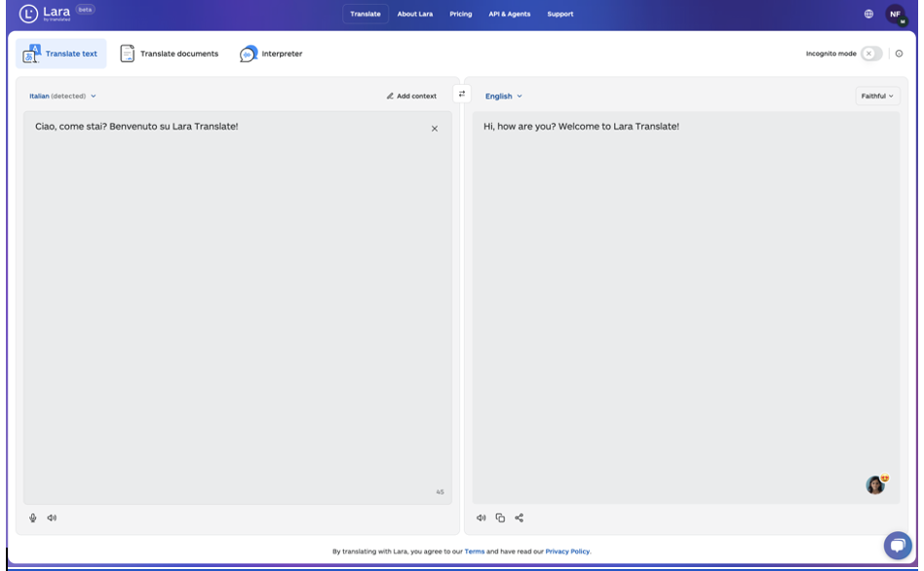
Task: Open the NF user profile avatar
Action: pos(895,15)
